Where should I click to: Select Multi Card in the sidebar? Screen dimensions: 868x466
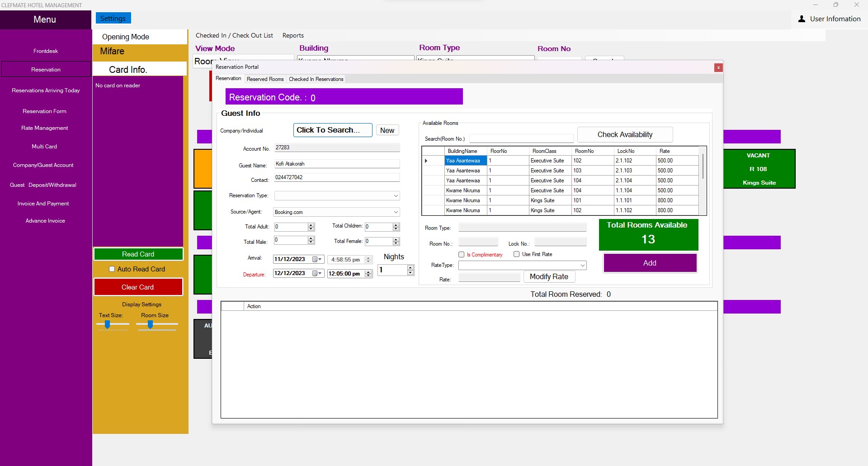[44, 147]
